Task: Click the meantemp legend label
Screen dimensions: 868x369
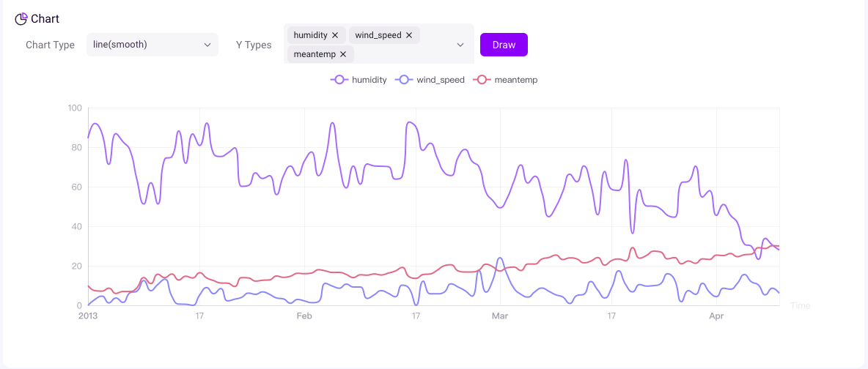Action: point(516,80)
